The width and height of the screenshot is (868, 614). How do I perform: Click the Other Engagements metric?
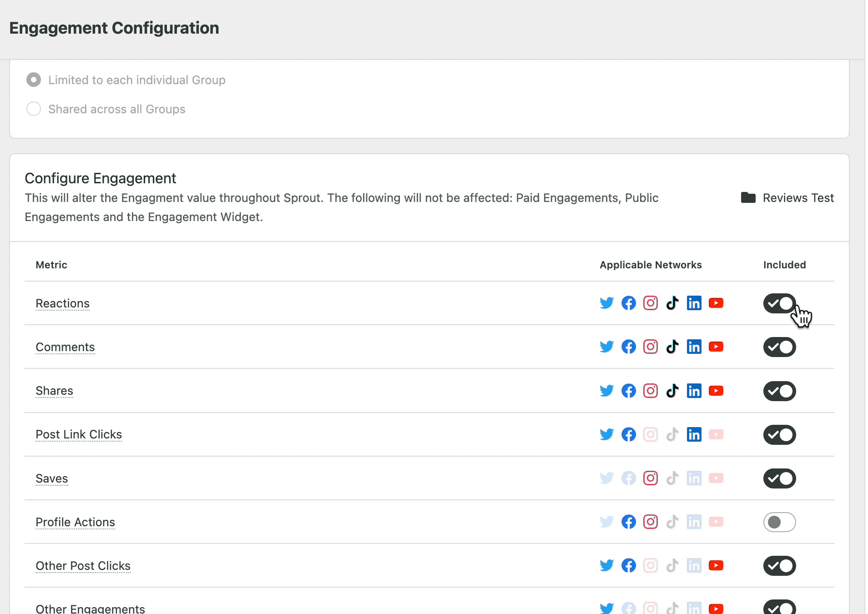[x=90, y=609]
